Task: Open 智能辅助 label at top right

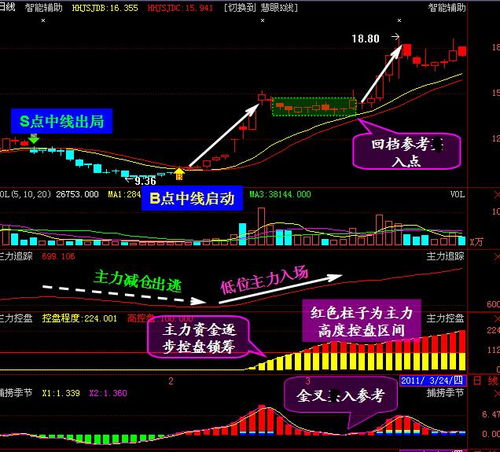Action: coord(447,8)
